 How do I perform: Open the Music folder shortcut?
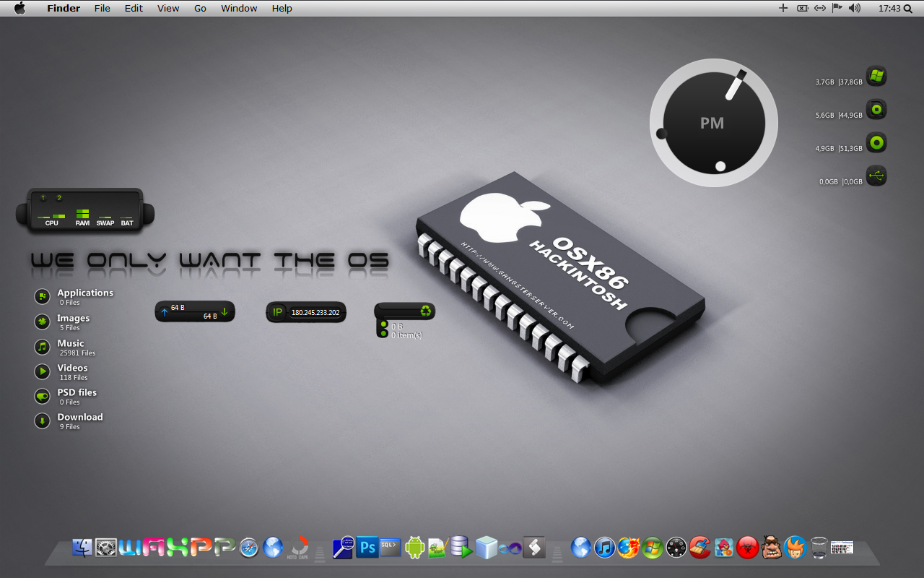tap(65, 347)
